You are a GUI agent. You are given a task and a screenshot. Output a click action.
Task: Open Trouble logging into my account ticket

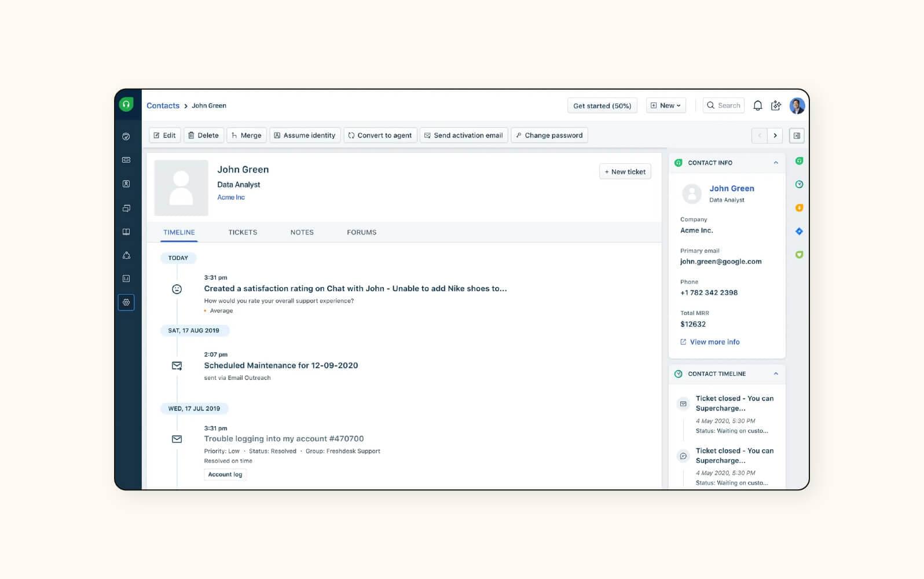point(284,439)
